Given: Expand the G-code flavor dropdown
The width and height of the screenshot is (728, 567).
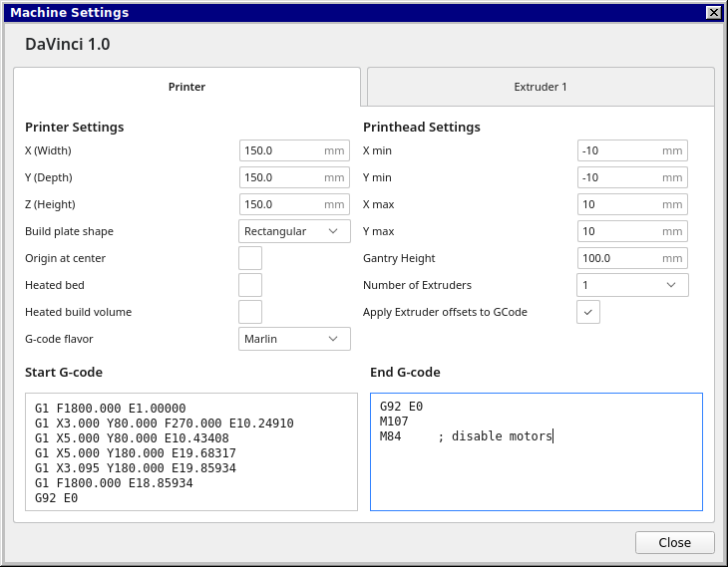Looking at the screenshot, I should [294, 339].
